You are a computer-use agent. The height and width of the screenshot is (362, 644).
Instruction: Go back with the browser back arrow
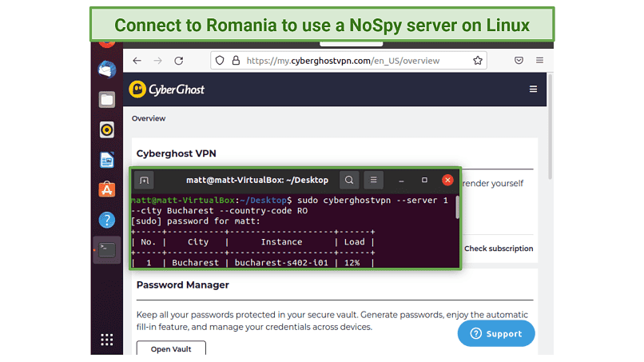[x=137, y=61]
